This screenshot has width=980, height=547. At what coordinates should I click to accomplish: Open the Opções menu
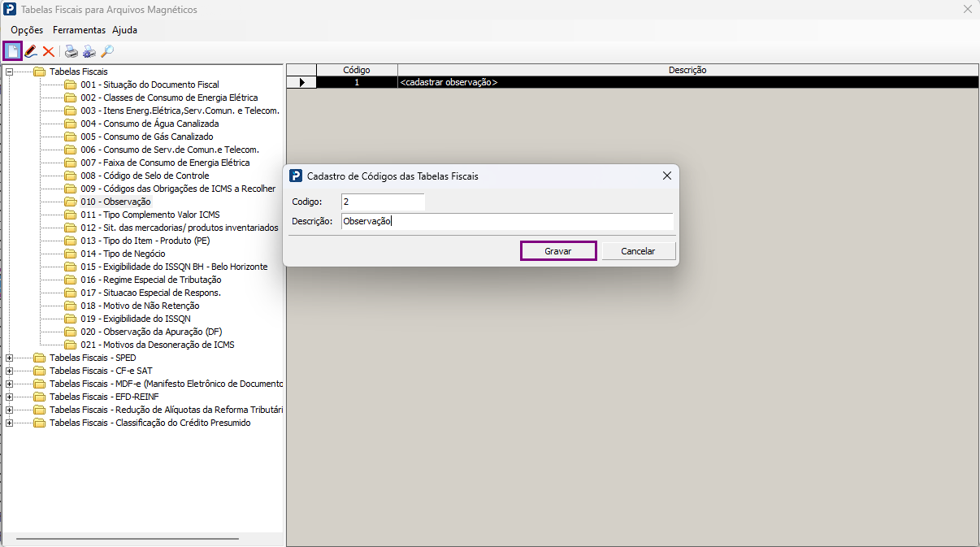[x=27, y=30]
